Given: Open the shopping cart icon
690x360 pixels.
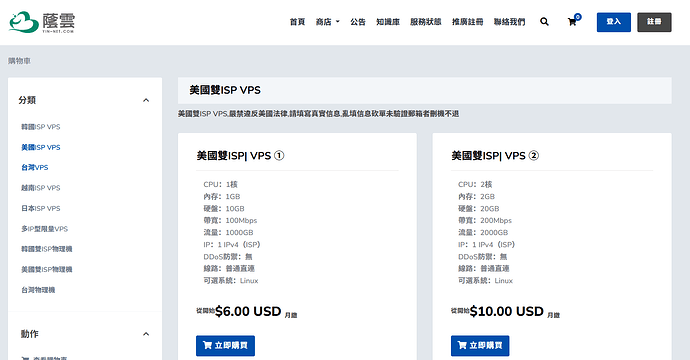Looking at the screenshot, I should [573, 21].
